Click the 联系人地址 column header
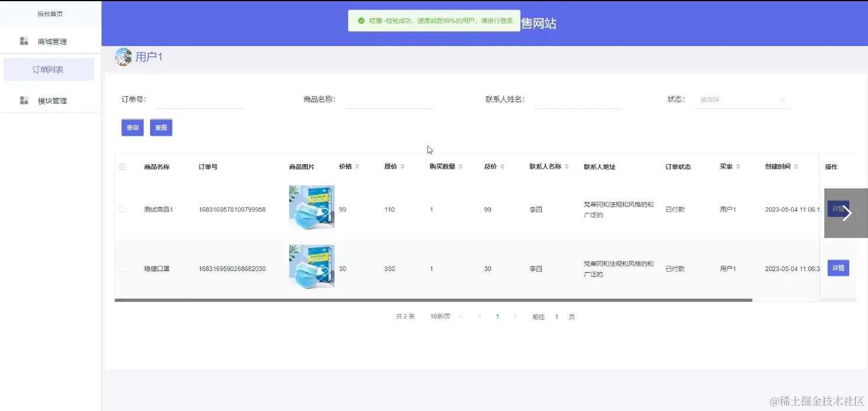 pos(600,167)
